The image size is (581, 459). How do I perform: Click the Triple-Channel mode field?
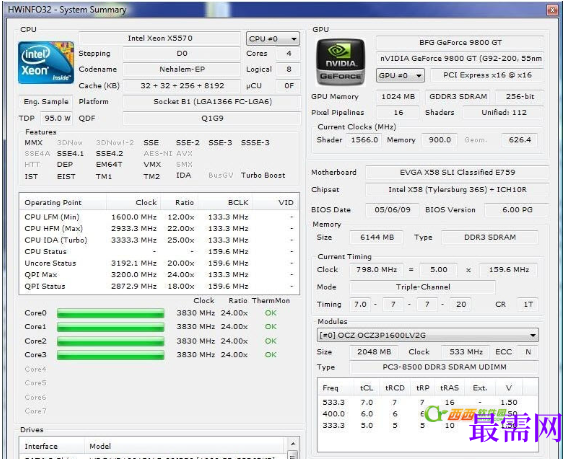[x=422, y=287]
